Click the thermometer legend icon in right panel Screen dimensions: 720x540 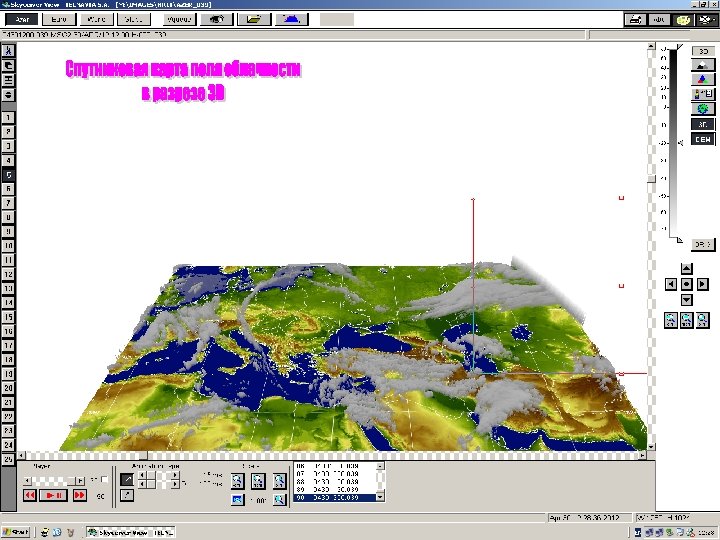[703, 94]
